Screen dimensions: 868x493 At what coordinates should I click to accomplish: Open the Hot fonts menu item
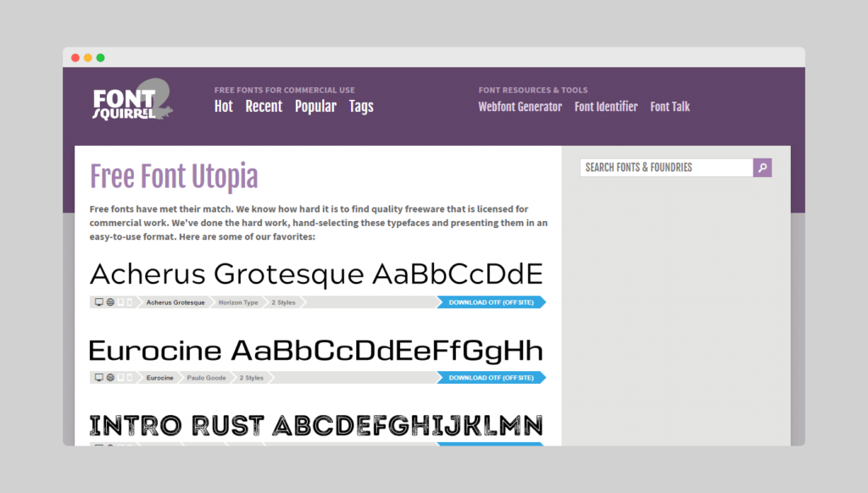point(223,106)
